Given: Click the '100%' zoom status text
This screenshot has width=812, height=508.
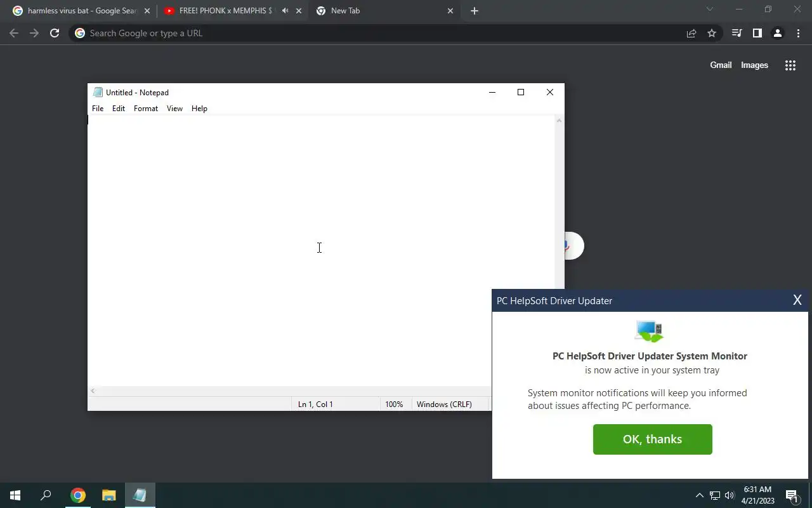Looking at the screenshot, I should [394, 404].
